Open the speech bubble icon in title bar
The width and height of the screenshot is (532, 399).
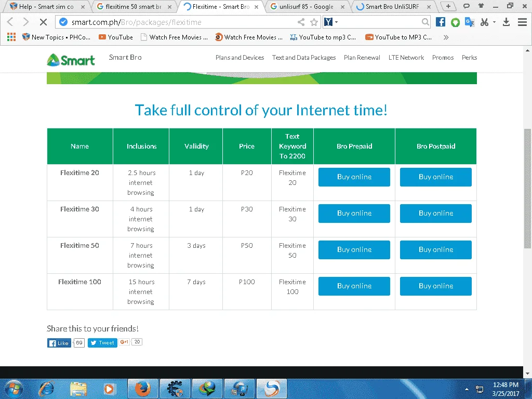(x=466, y=6)
